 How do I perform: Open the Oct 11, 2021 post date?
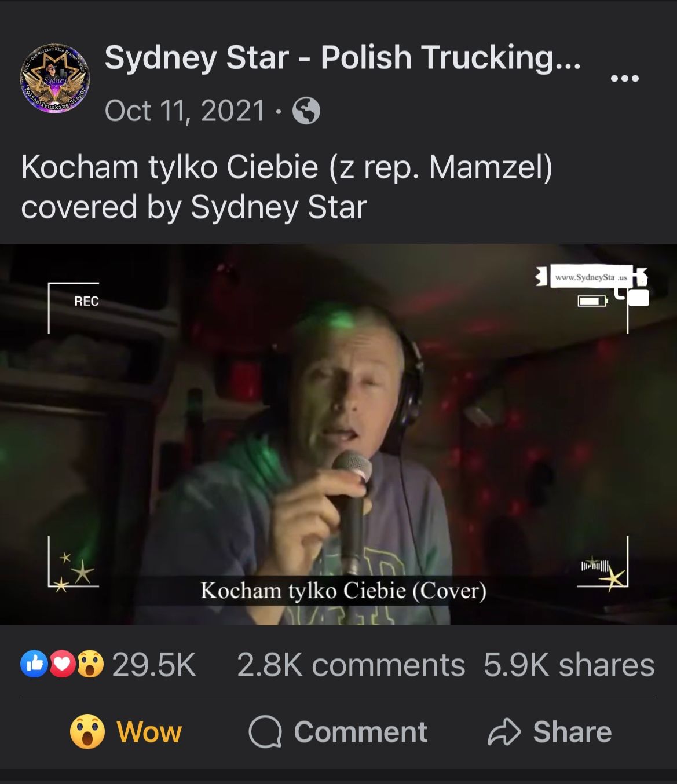185,111
